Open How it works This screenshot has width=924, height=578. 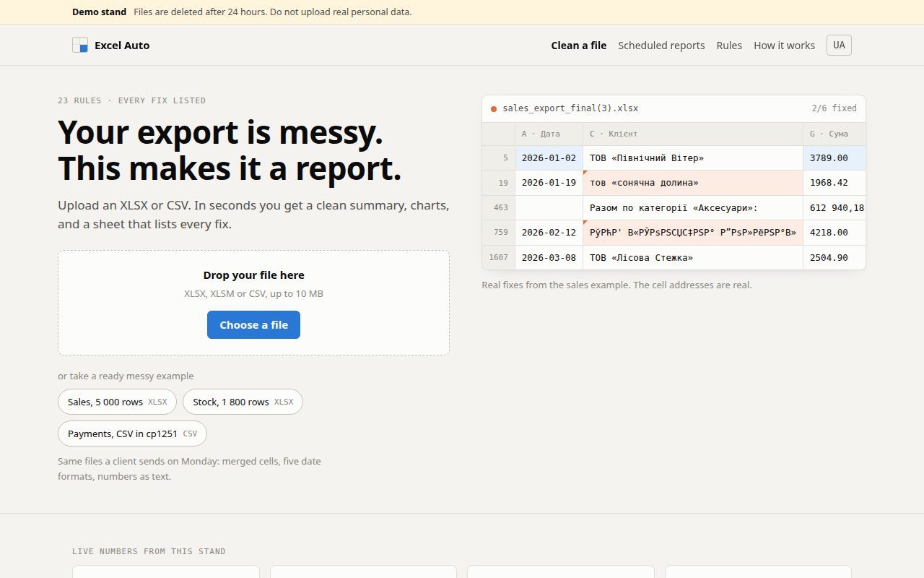(784, 46)
